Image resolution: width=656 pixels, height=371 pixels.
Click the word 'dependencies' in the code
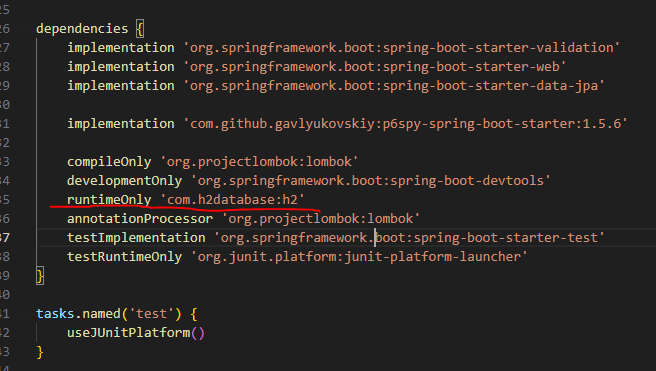(x=82, y=28)
